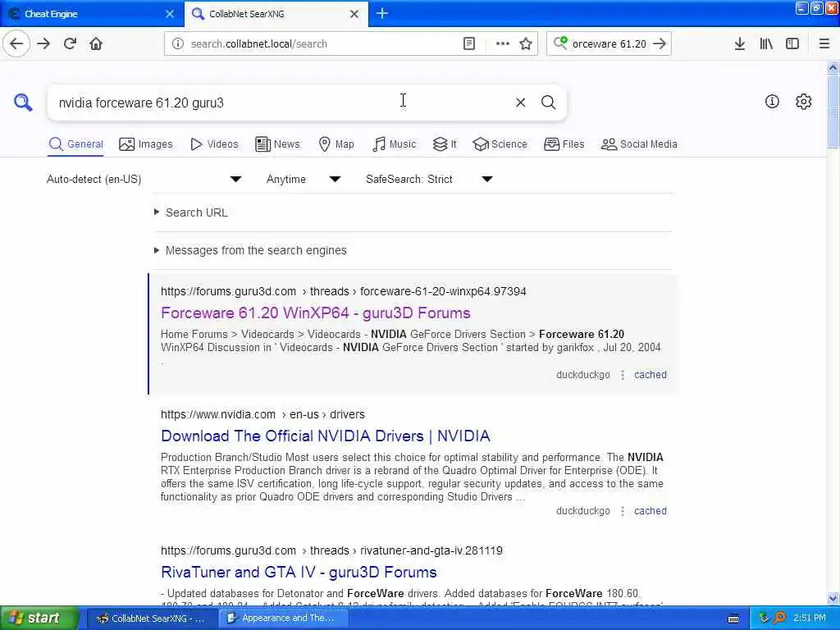Toggle reader view icon in address bar
Screen dimensions: 840x630
pyautogui.click(x=468, y=44)
